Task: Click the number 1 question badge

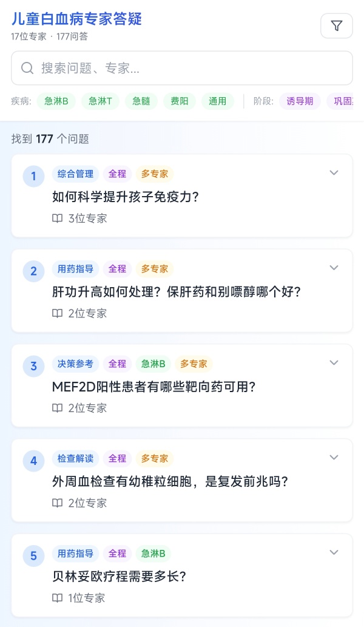Action: 33,177
